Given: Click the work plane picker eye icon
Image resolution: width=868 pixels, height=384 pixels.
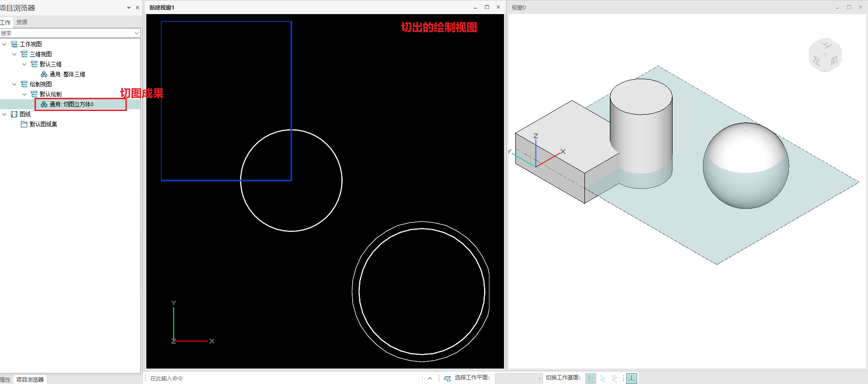Looking at the screenshot, I should [x=447, y=378].
